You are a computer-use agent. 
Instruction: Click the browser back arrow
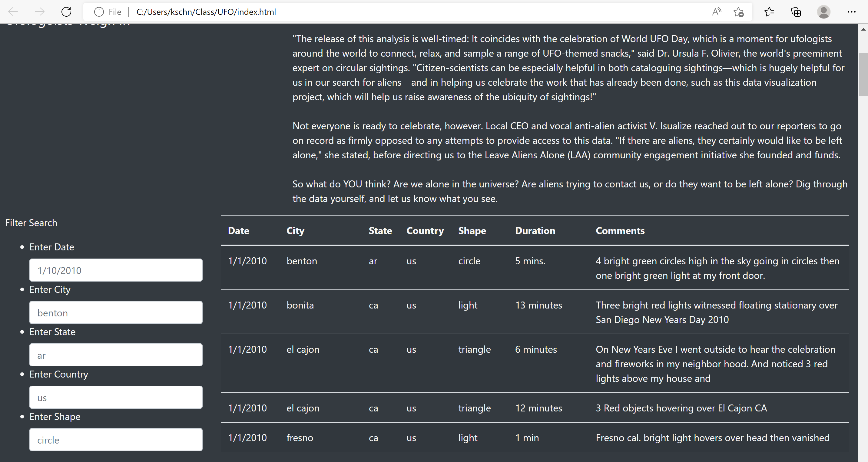pos(13,12)
